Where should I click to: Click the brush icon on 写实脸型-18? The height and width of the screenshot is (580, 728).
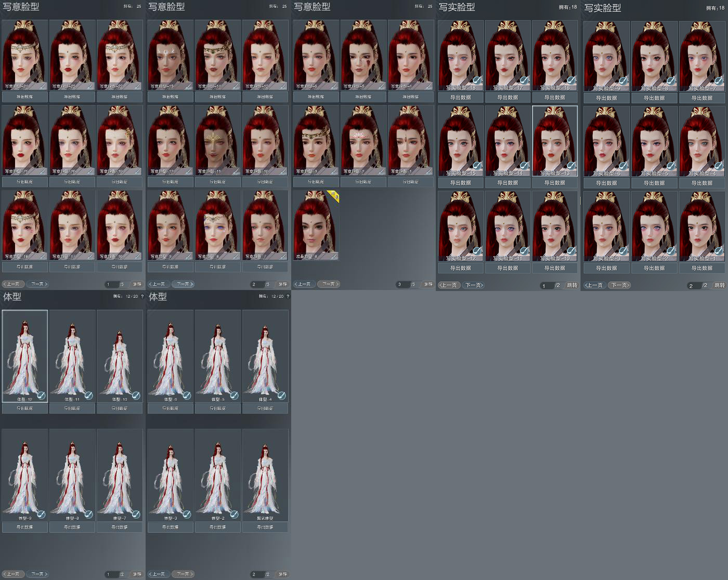coord(477,82)
